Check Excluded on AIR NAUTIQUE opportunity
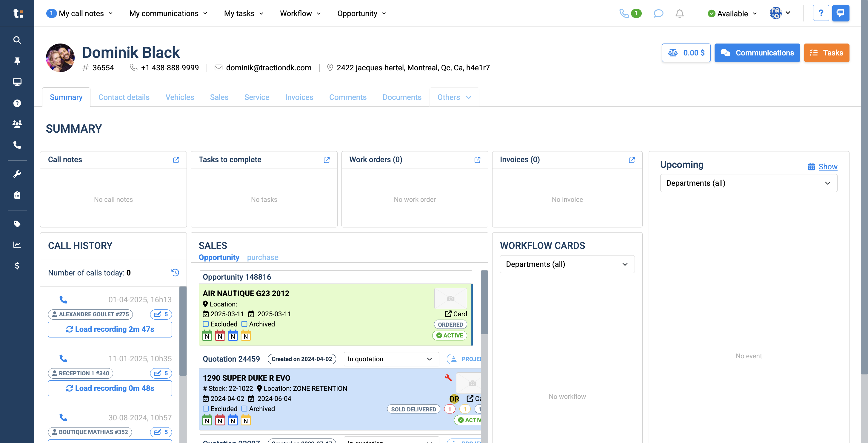This screenshot has width=868, height=443. point(206,324)
